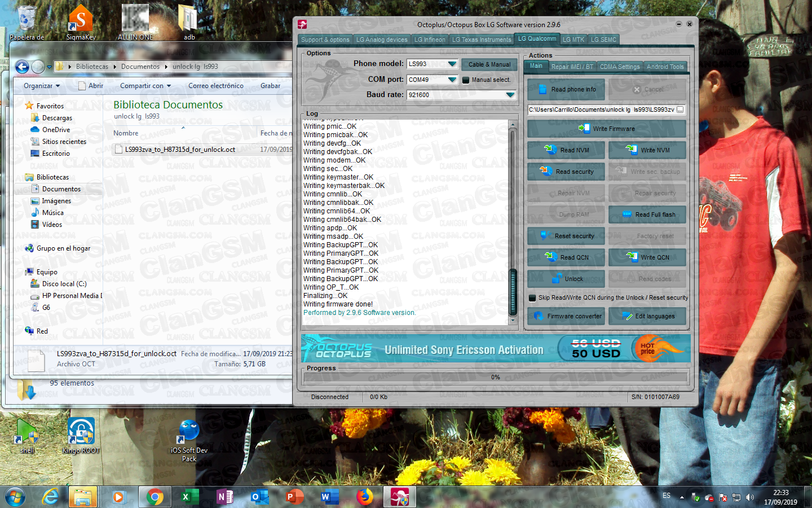
Task: Click the adb folder desktop icon
Action: click(189, 23)
